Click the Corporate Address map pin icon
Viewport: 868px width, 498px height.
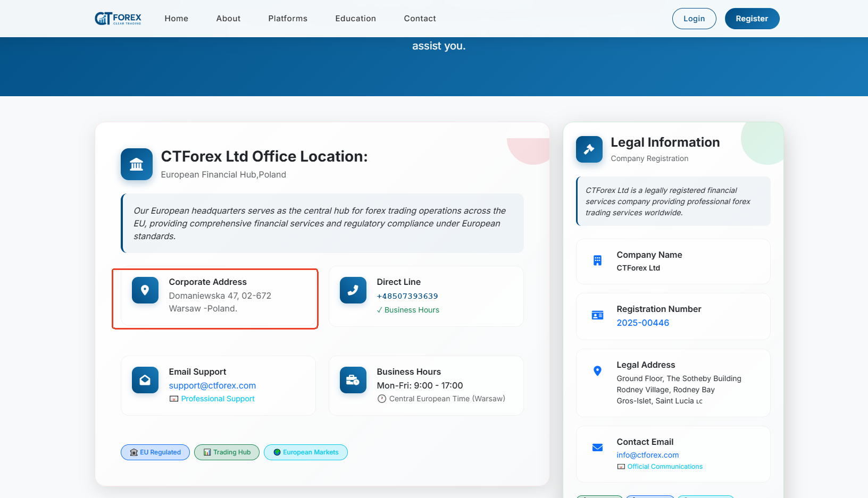tap(145, 290)
